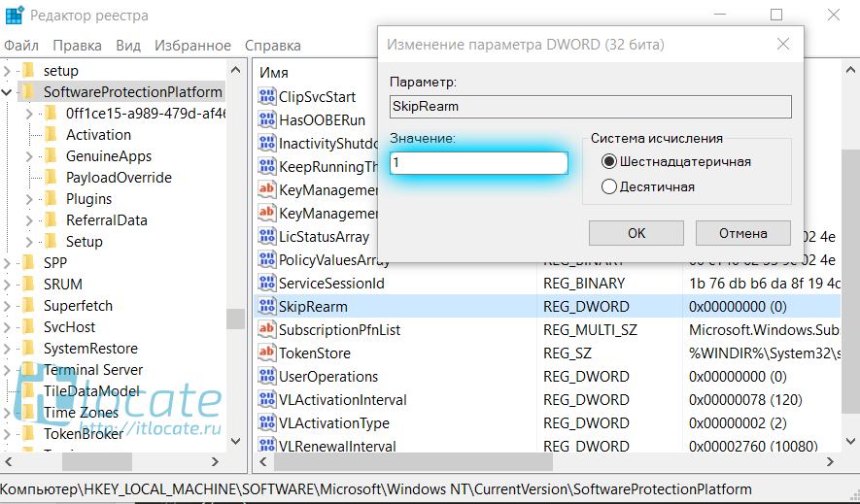Image resolution: width=860 pixels, height=504 pixels.
Task: Collapse the SoftwareProtectionPlatform tree node
Action: tap(8, 92)
